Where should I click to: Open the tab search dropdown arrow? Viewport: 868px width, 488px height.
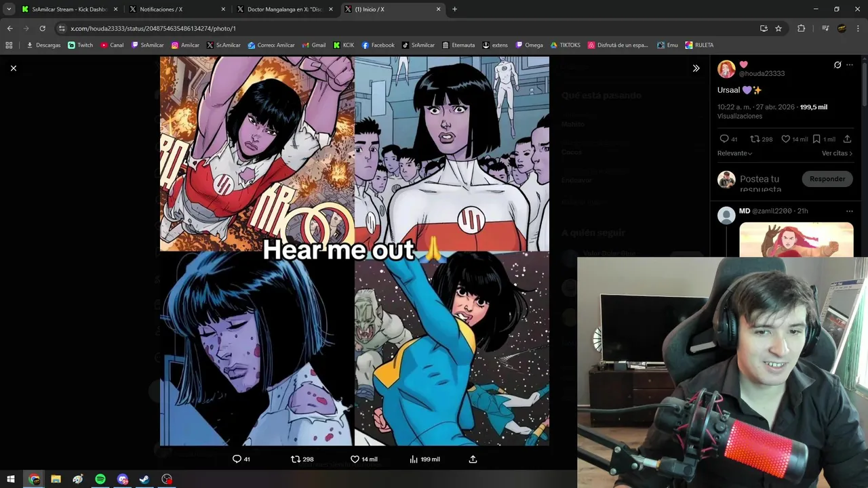[9, 9]
